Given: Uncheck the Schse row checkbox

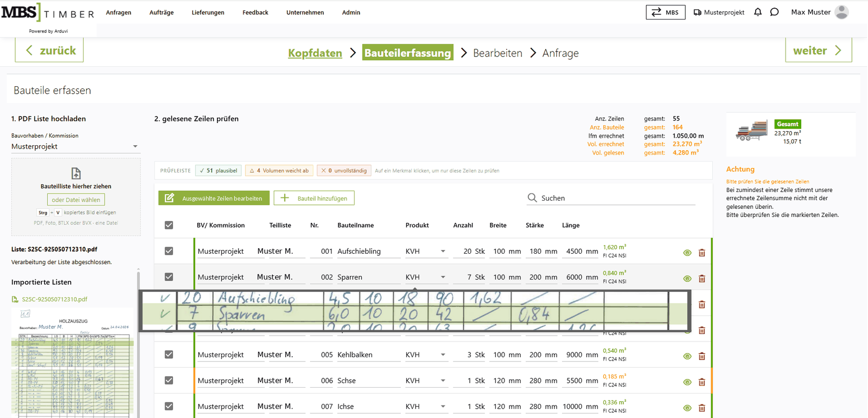Looking at the screenshot, I should (x=169, y=381).
